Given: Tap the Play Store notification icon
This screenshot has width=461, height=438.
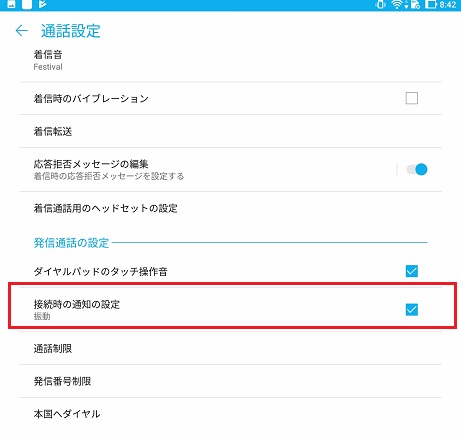Looking at the screenshot, I should (x=43, y=4).
